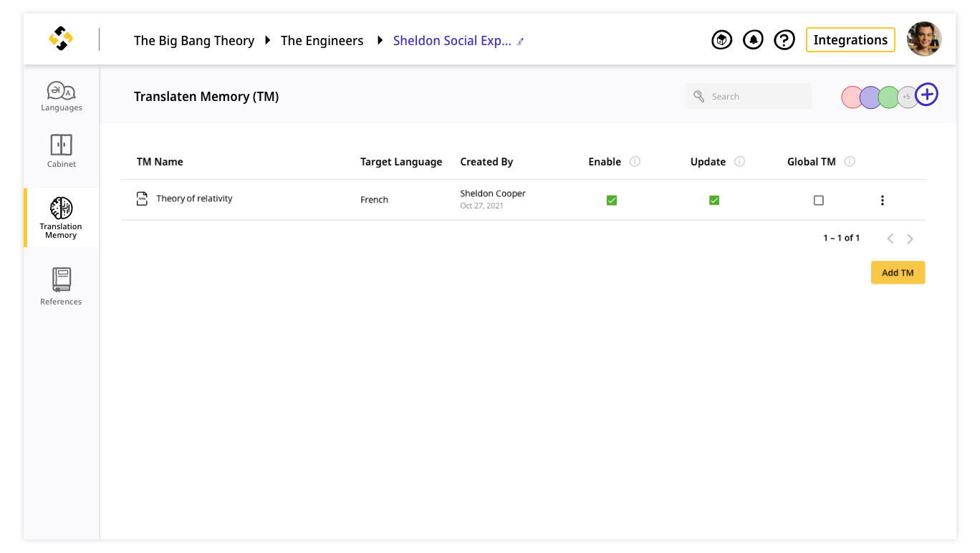The height and width of the screenshot is (553, 980).
Task: Go to previous page arrow
Action: pyautogui.click(x=890, y=239)
